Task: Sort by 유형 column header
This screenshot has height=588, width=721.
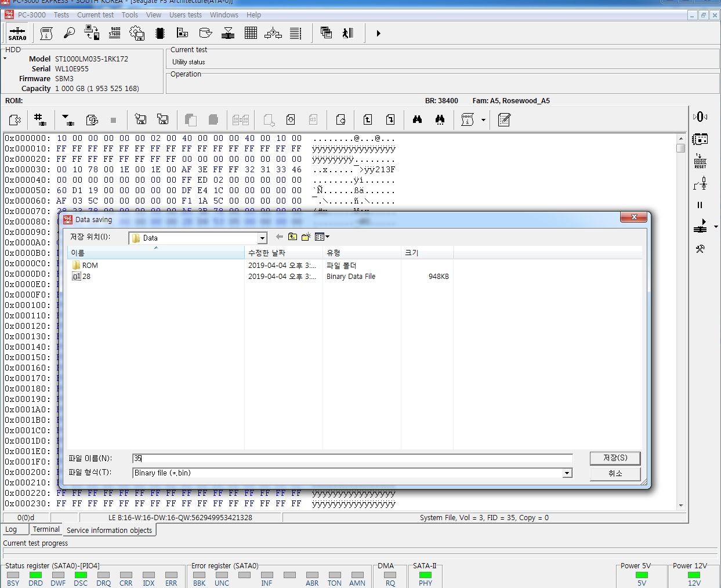Action: [362, 253]
